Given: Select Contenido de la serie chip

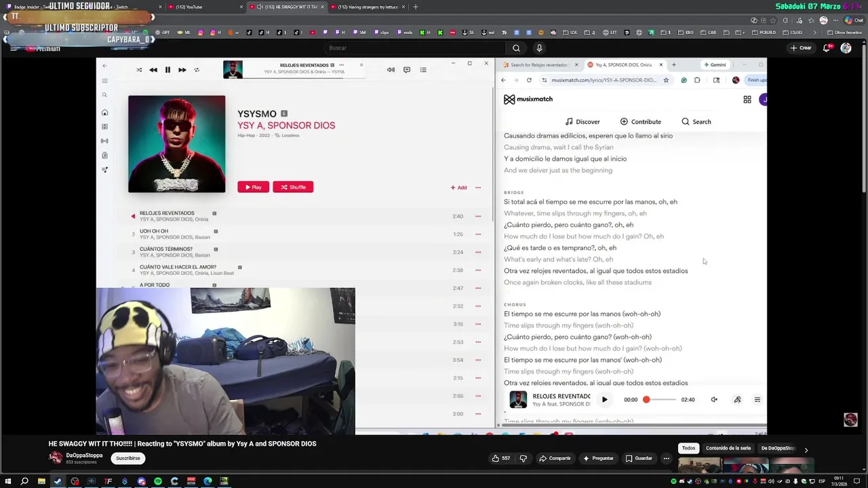Looking at the screenshot, I should (x=728, y=448).
